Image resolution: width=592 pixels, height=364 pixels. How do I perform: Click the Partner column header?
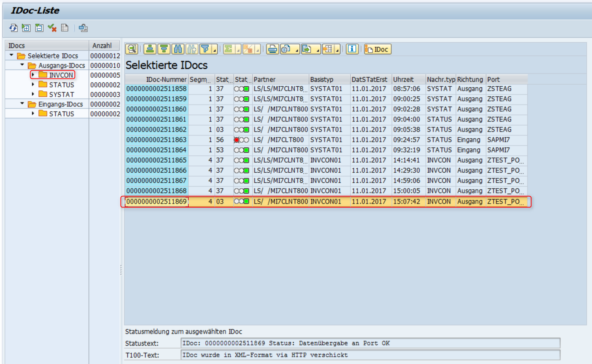point(281,79)
